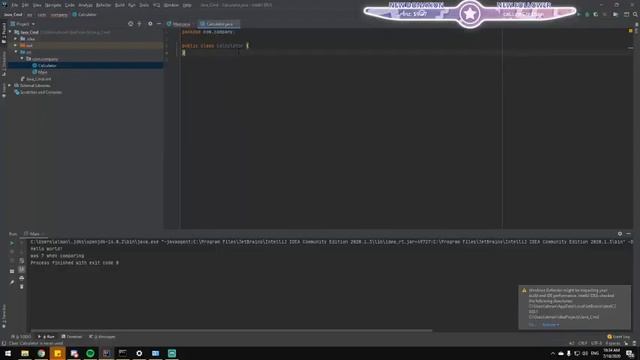Screen dimensions: 640x360
Task: Toggle the Project tool window stripe button
Action: tap(4, 33)
